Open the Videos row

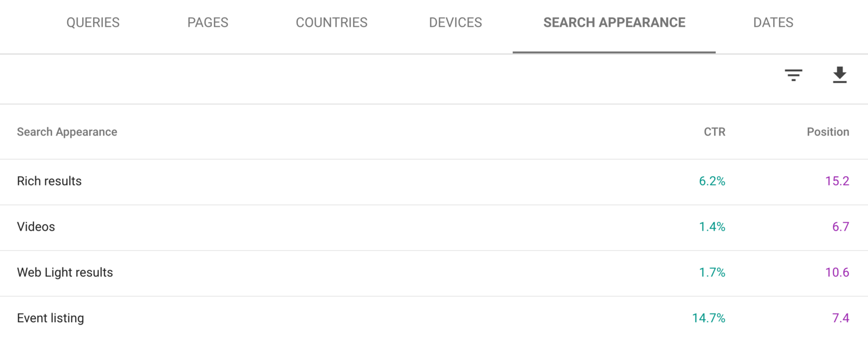tap(36, 227)
